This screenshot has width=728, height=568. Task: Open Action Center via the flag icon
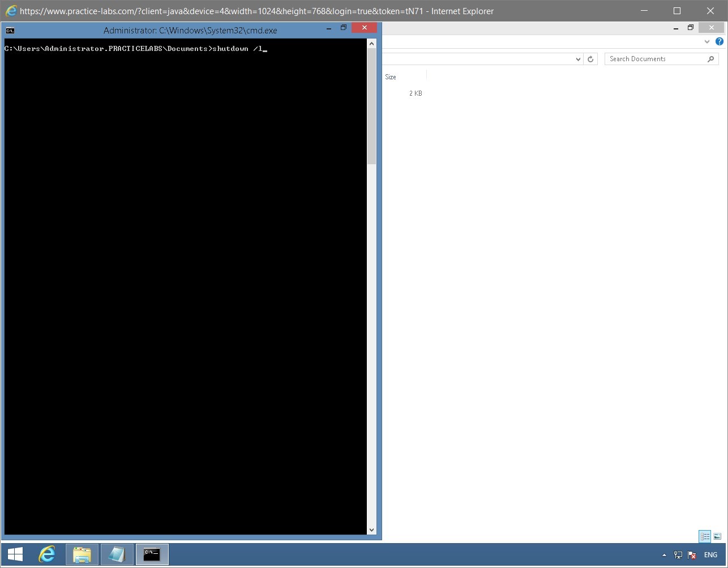click(691, 554)
